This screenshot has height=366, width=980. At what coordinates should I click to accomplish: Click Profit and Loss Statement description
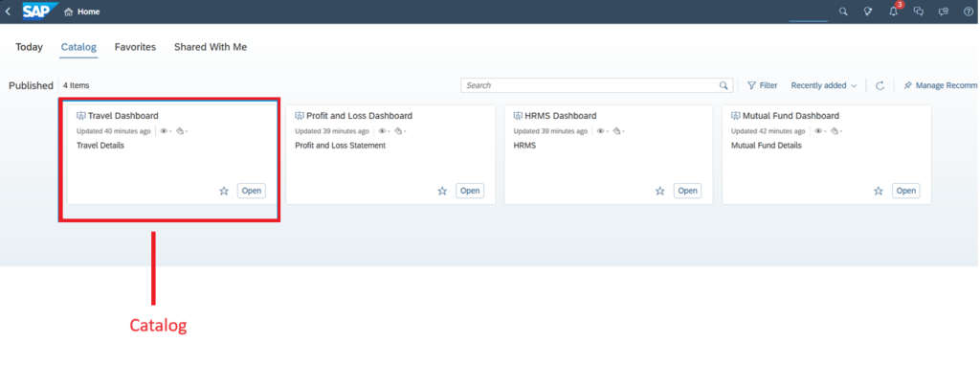(340, 146)
